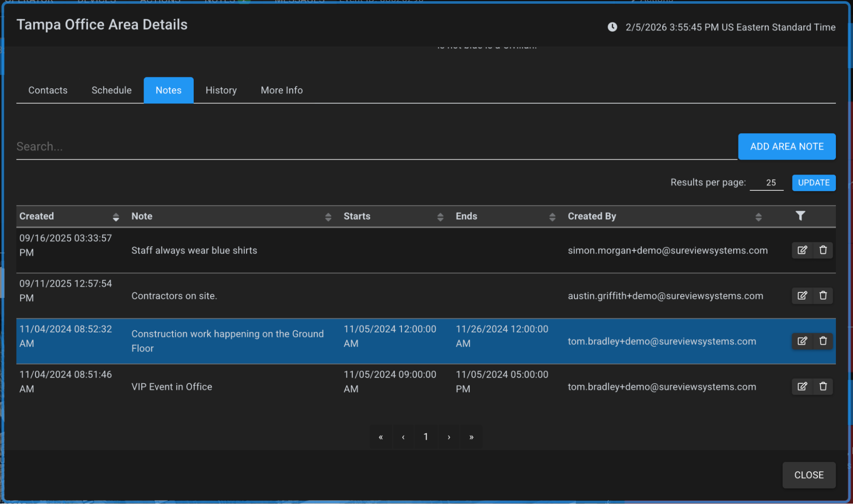The image size is (853, 504).
Task: Sort notes by the Created By column
Action: [x=758, y=217]
